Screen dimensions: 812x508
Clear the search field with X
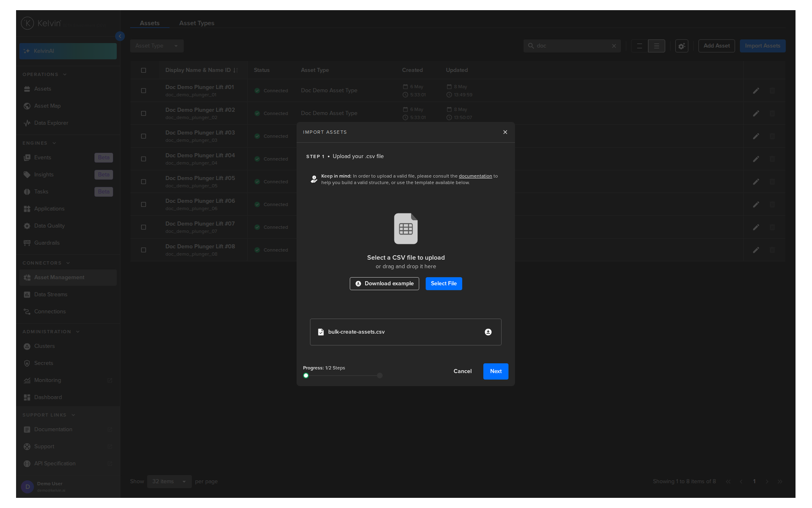[614, 46]
